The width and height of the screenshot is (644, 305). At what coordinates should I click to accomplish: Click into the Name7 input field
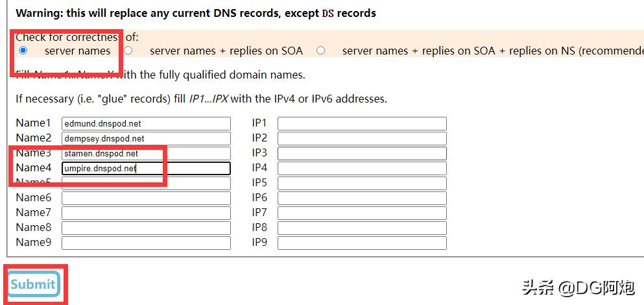tap(146, 213)
